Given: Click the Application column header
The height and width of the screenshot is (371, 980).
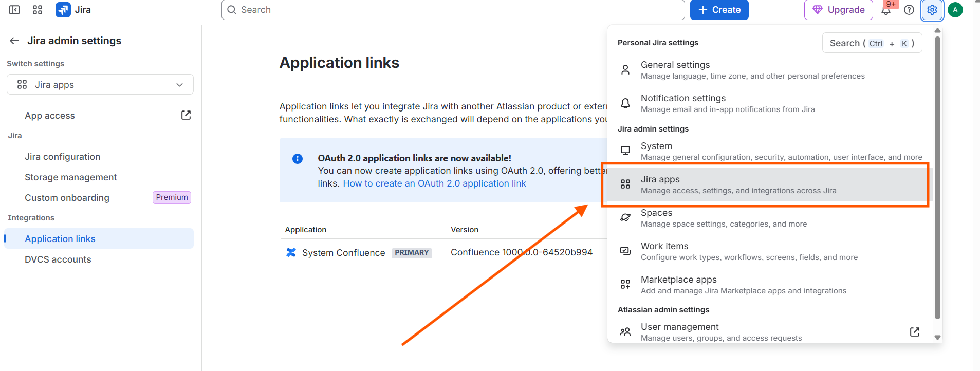Looking at the screenshot, I should pyautogui.click(x=306, y=229).
